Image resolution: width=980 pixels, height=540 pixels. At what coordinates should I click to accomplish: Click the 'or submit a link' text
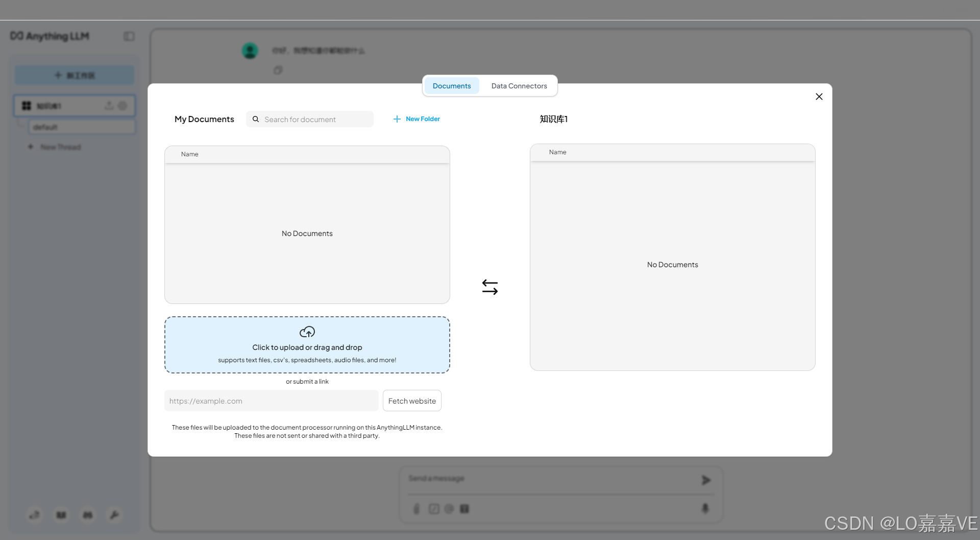pos(307,382)
